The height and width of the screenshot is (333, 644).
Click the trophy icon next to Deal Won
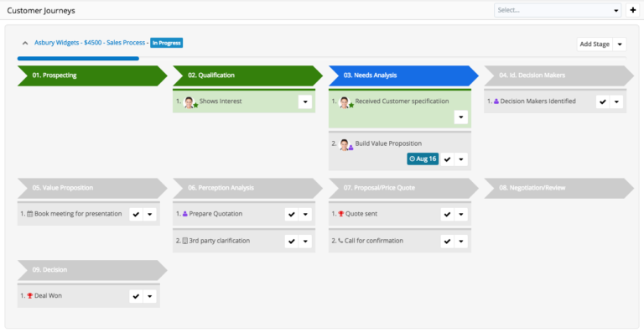click(29, 295)
